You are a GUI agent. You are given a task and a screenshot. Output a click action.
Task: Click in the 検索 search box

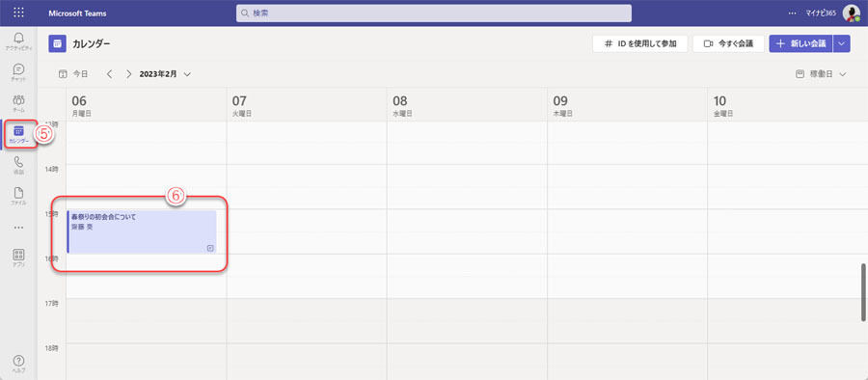(433, 13)
